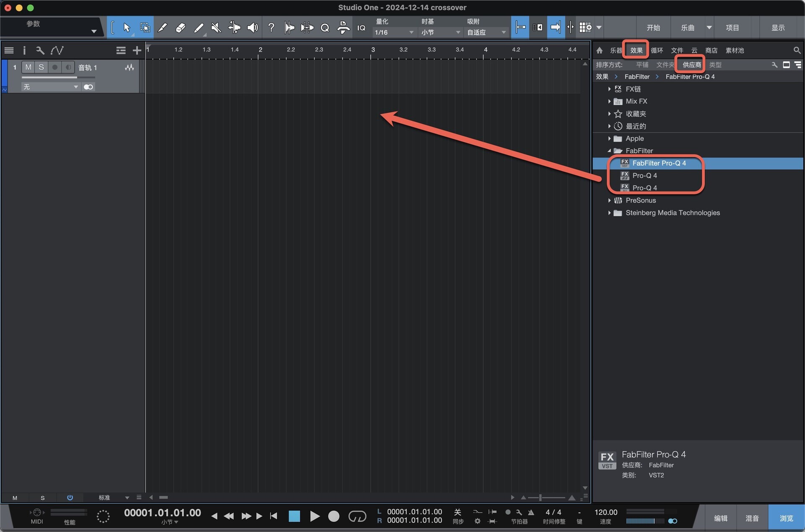Show automation curve icon
The width and height of the screenshot is (805, 532).
pos(57,50)
